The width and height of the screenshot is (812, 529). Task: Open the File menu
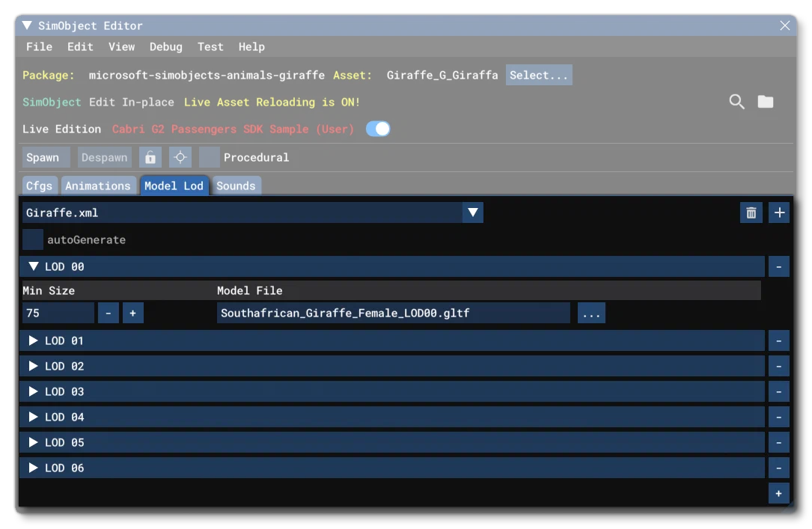coord(40,46)
